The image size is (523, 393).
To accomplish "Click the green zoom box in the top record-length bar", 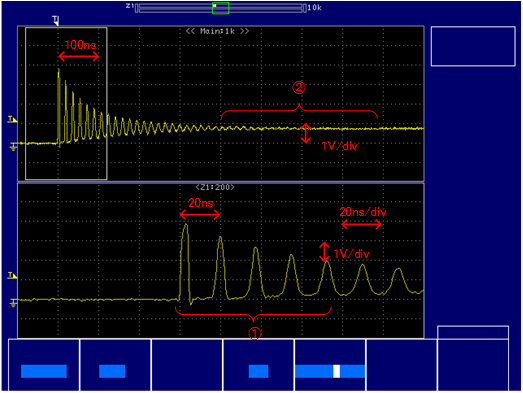I will [220, 8].
